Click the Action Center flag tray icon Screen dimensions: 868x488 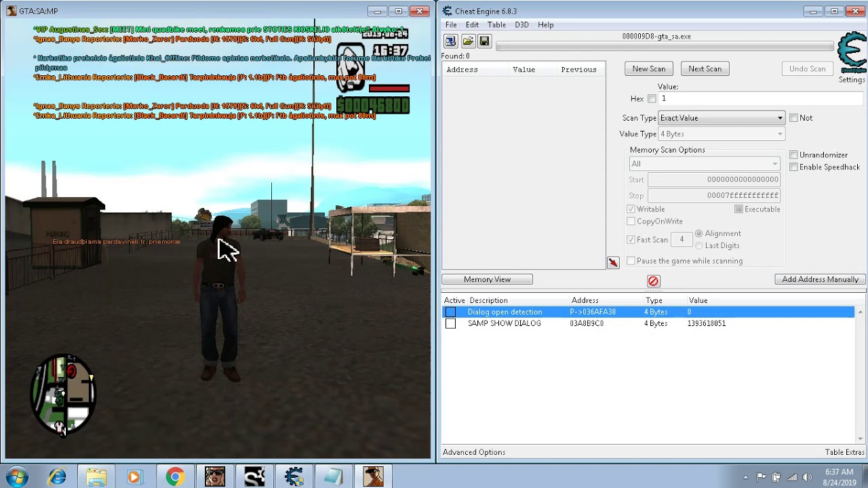click(x=761, y=477)
